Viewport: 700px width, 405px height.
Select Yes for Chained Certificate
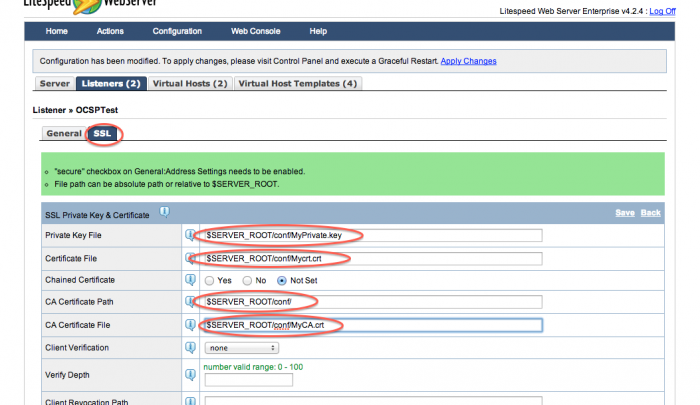209,281
